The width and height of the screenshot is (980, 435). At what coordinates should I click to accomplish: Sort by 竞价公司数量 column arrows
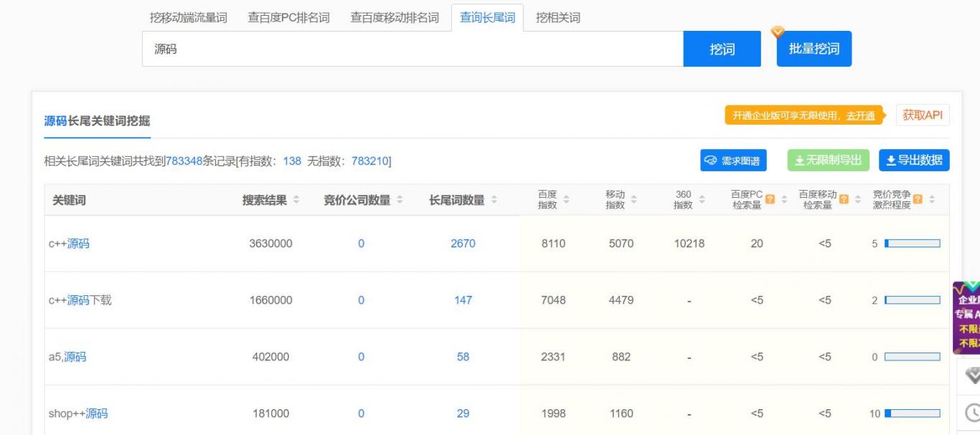click(400, 200)
